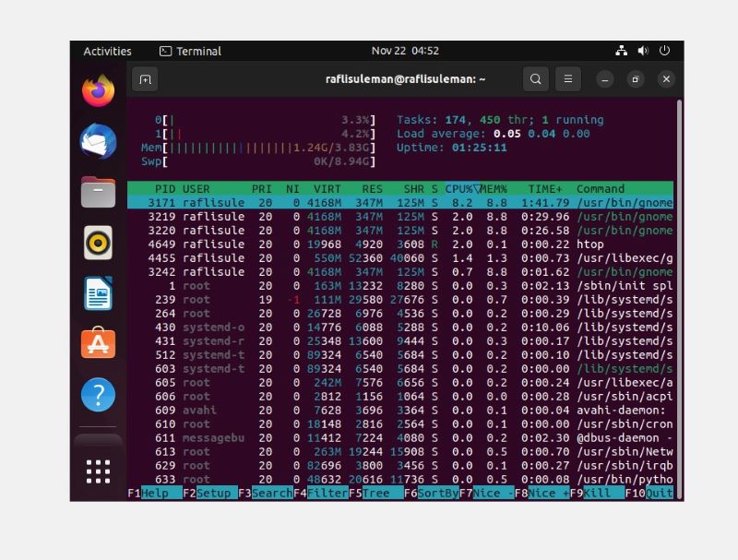Select process row PID 4455
The image size is (738, 560).
[x=400, y=258]
